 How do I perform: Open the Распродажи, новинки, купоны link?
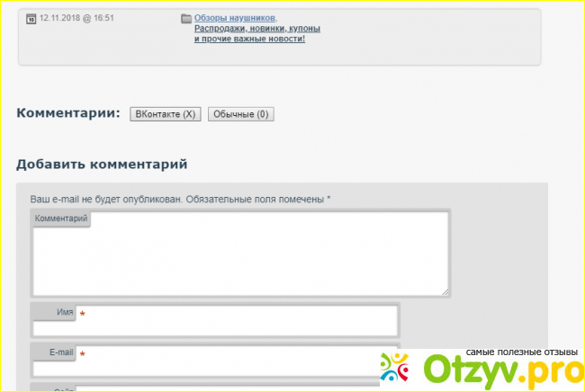[257, 29]
